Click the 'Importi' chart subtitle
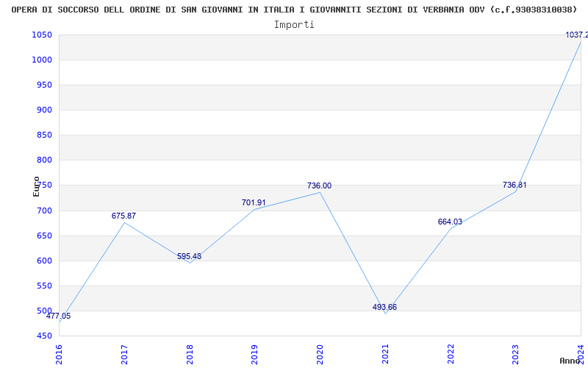Screen dimensions: 588x368 (x=294, y=25)
